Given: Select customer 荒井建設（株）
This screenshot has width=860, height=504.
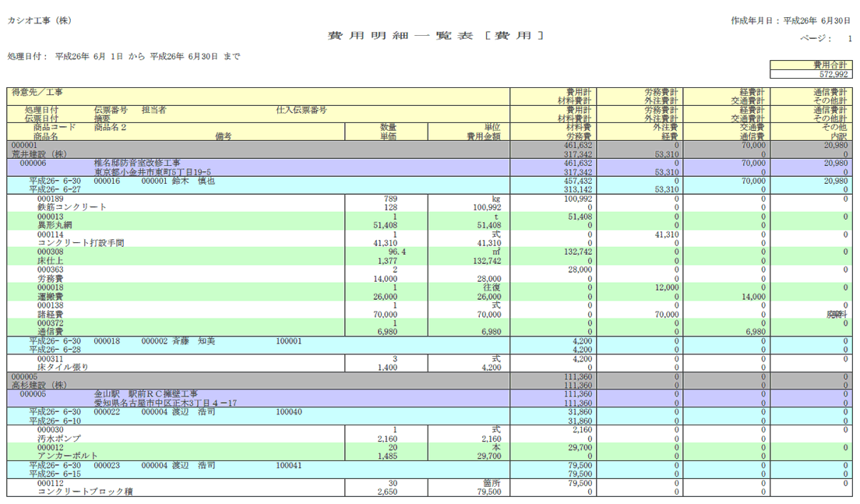Looking at the screenshot, I should [x=40, y=154].
